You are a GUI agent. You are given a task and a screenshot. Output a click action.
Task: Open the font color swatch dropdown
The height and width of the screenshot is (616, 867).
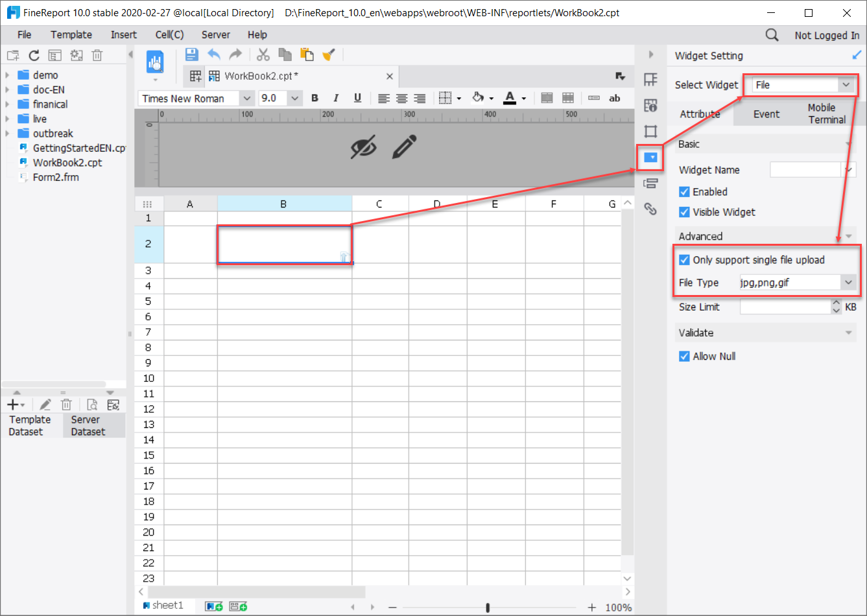(x=523, y=98)
